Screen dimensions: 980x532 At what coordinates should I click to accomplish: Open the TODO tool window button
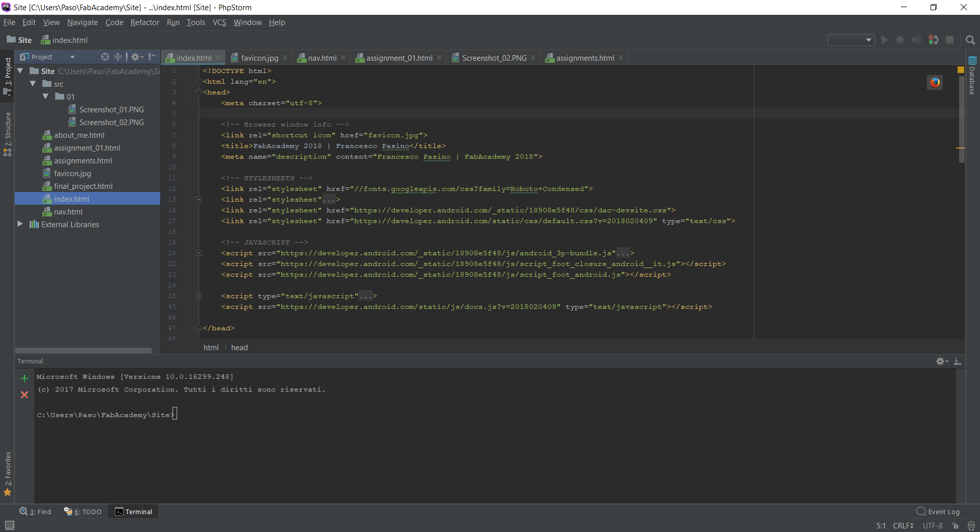(83, 512)
